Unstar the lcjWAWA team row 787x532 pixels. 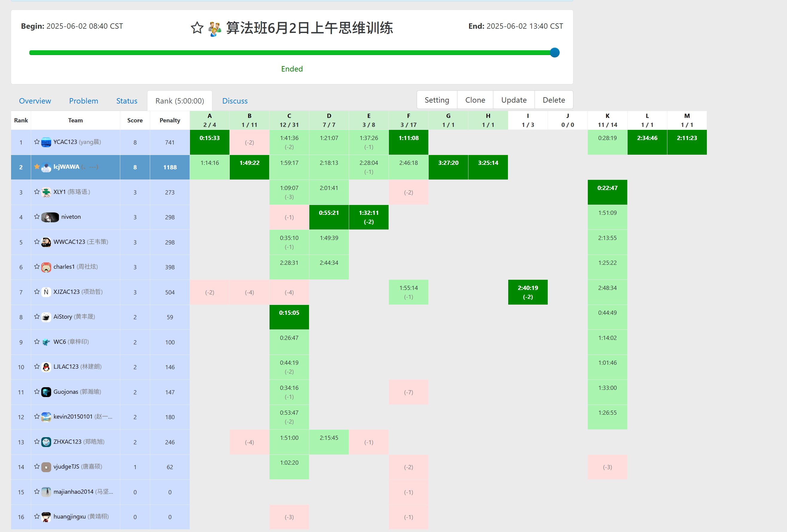pos(36,167)
